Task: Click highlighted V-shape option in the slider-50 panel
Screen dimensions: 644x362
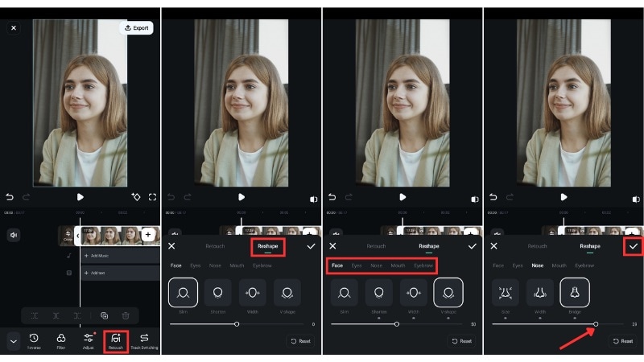Action: [x=448, y=293]
